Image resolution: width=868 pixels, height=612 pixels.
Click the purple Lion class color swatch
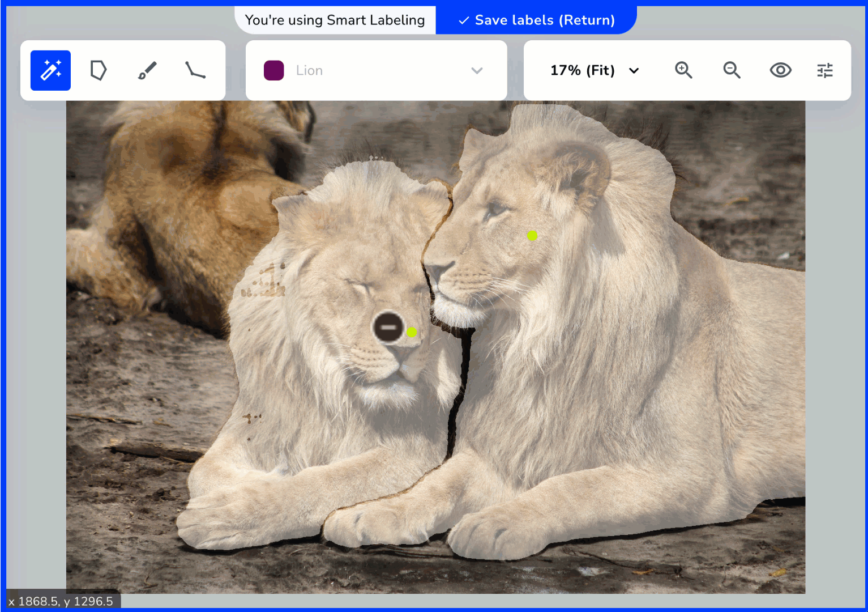274,70
